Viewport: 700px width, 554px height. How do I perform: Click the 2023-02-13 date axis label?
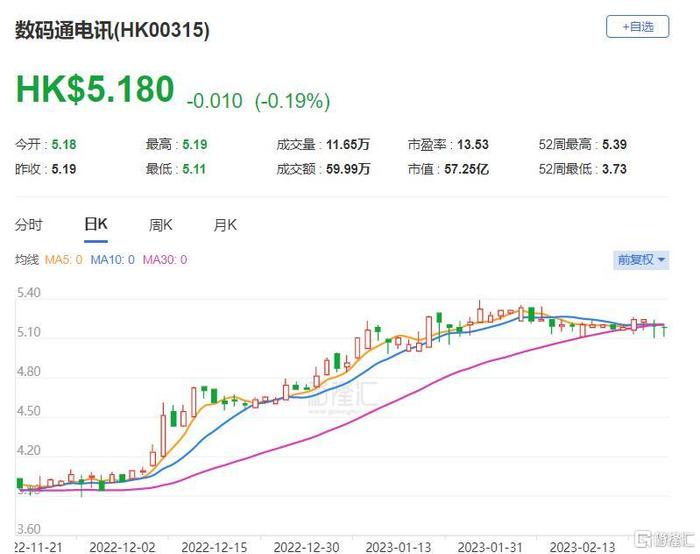click(582, 547)
